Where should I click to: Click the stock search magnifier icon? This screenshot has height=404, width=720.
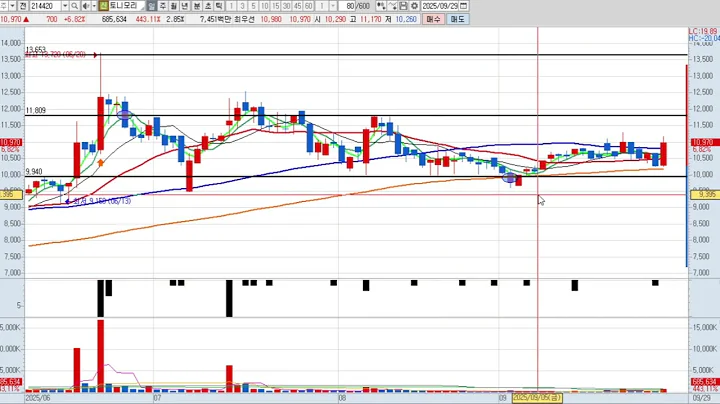(74, 6)
